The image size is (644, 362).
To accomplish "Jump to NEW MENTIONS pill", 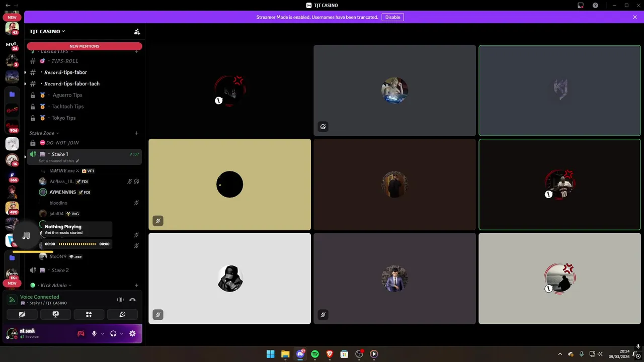I will click(85, 46).
